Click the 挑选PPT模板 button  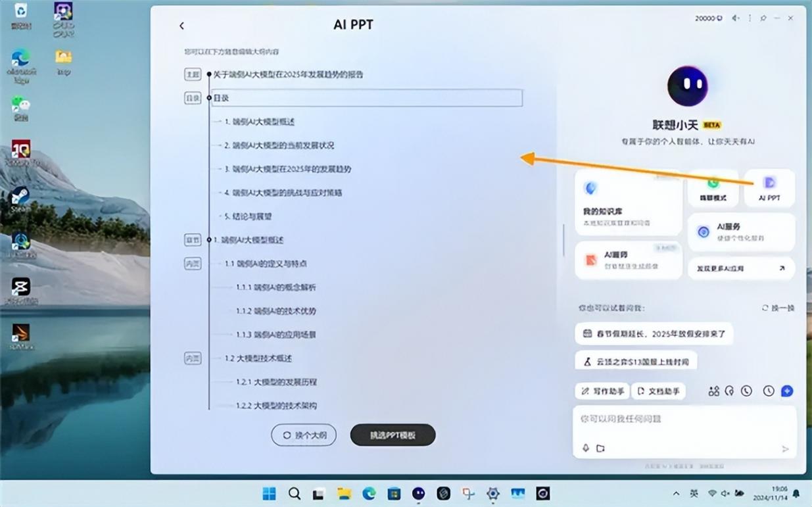click(393, 435)
